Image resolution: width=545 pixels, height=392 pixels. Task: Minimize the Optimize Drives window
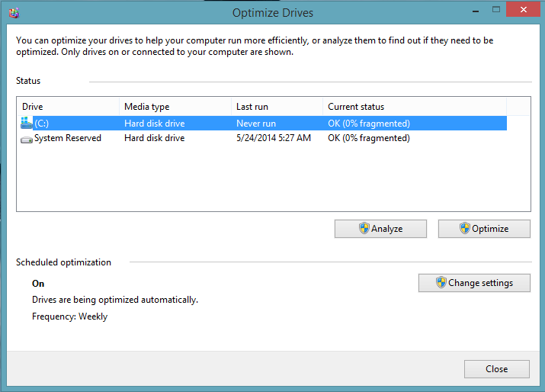476,10
